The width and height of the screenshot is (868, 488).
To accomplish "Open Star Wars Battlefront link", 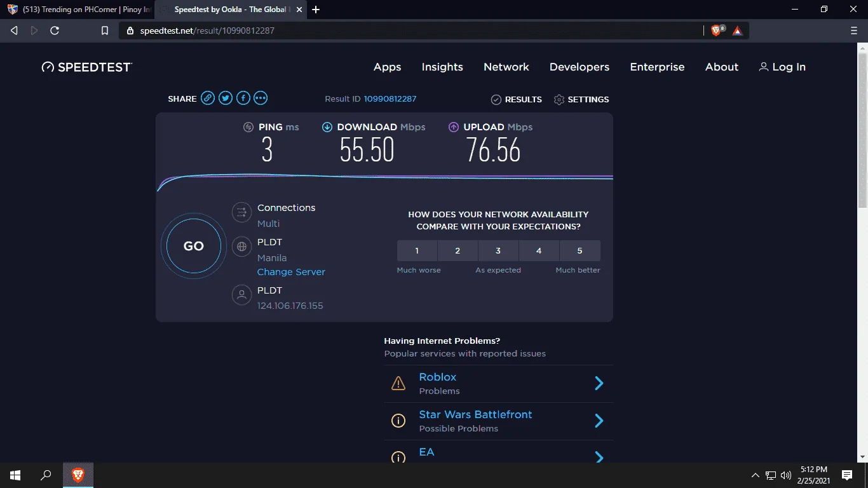I will [475, 414].
